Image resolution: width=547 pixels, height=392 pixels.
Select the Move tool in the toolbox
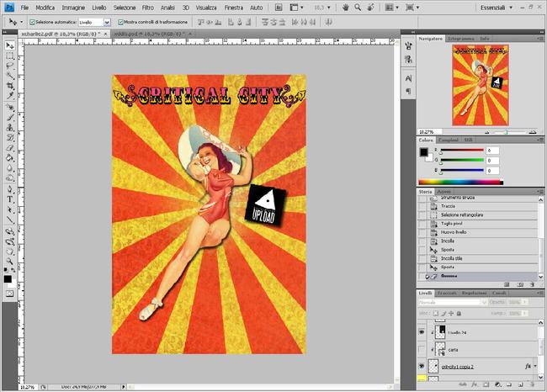(x=9, y=45)
